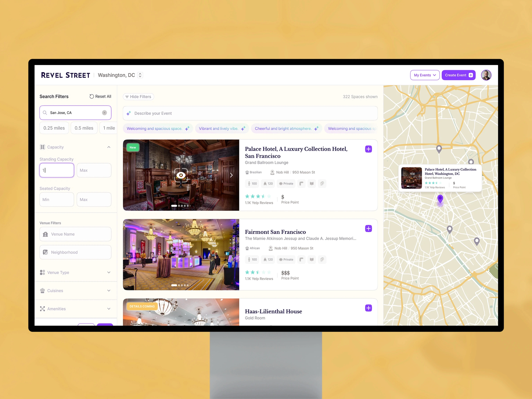Click Hide Filters button
This screenshot has width=532, height=399.
coord(138,97)
